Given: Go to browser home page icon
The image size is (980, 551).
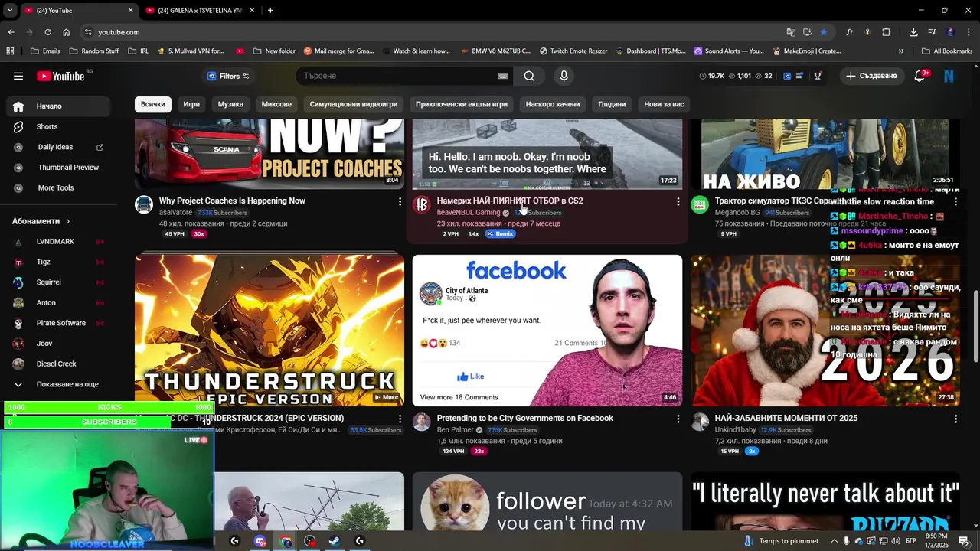Looking at the screenshot, I should tap(66, 32).
